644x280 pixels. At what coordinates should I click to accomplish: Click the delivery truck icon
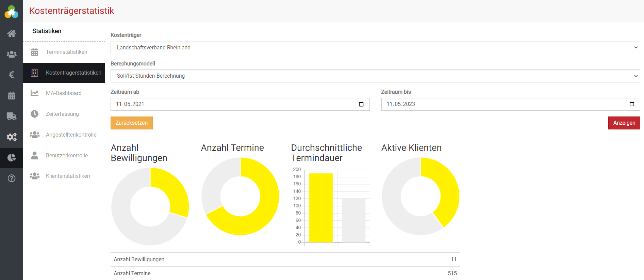pyautogui.click(x=12, y=116)
